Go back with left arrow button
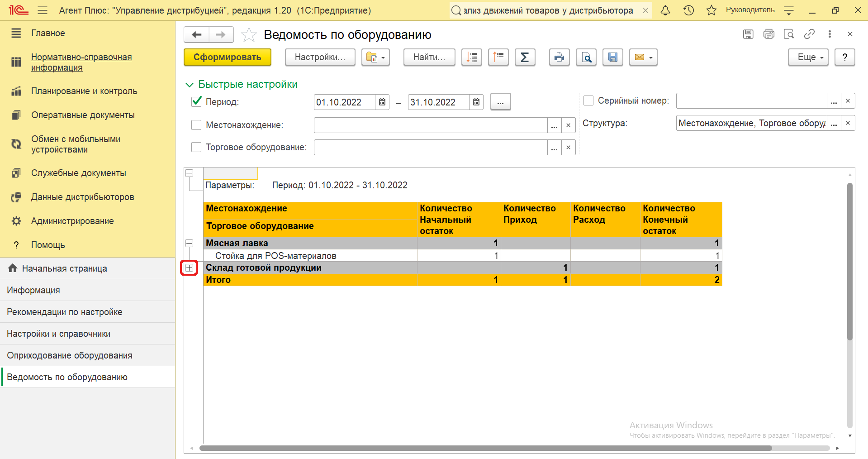Viewport: 868px width, 459px height. pos(197,34)
